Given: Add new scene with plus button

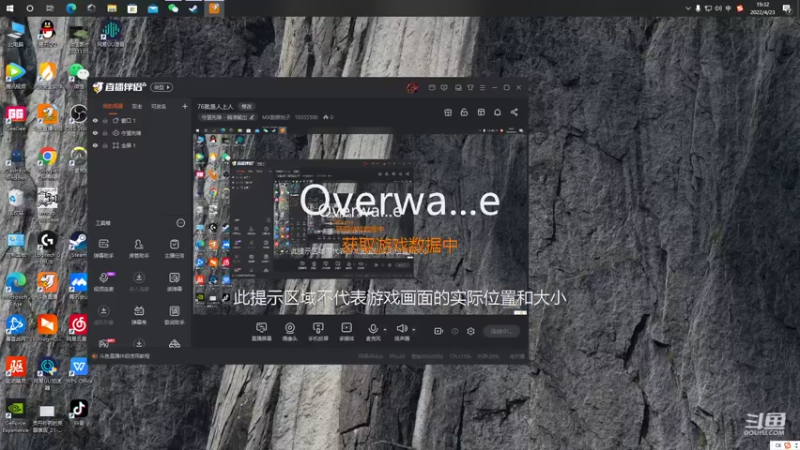Looking at the screenshot, I should pyautogui.click(x=185, y=106).
